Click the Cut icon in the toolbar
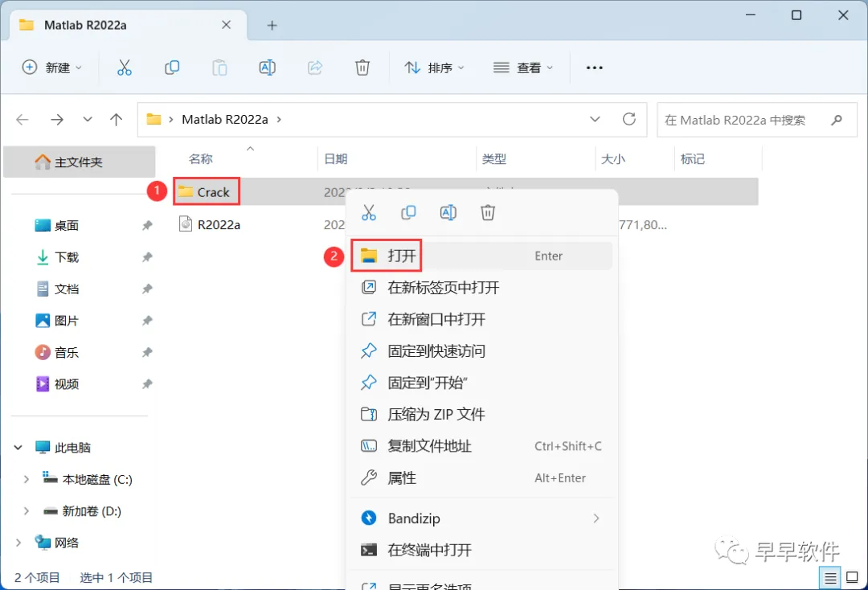 (x=125, y=68)
